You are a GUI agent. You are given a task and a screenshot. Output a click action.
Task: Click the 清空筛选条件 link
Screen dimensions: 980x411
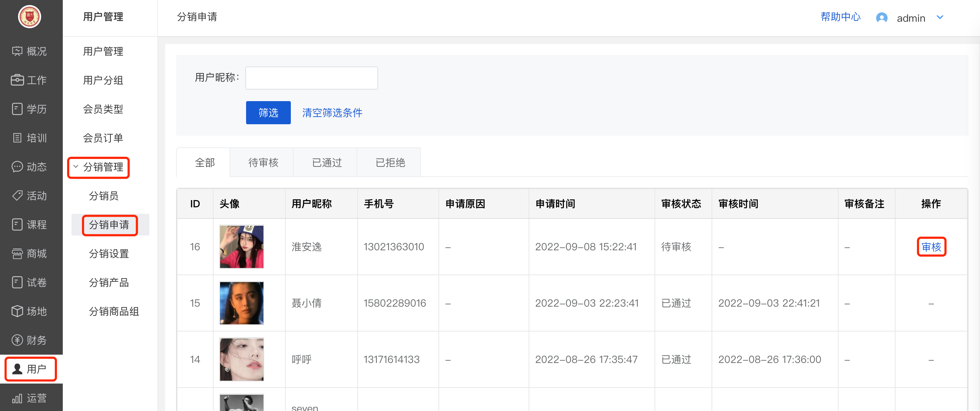(x=332, y=112)
